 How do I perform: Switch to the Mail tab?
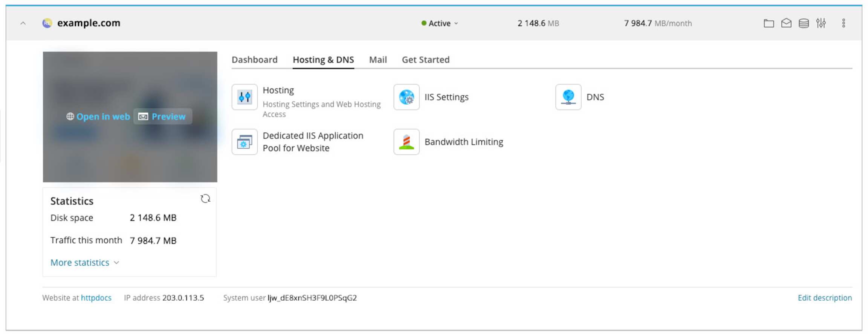click(377, 60)
